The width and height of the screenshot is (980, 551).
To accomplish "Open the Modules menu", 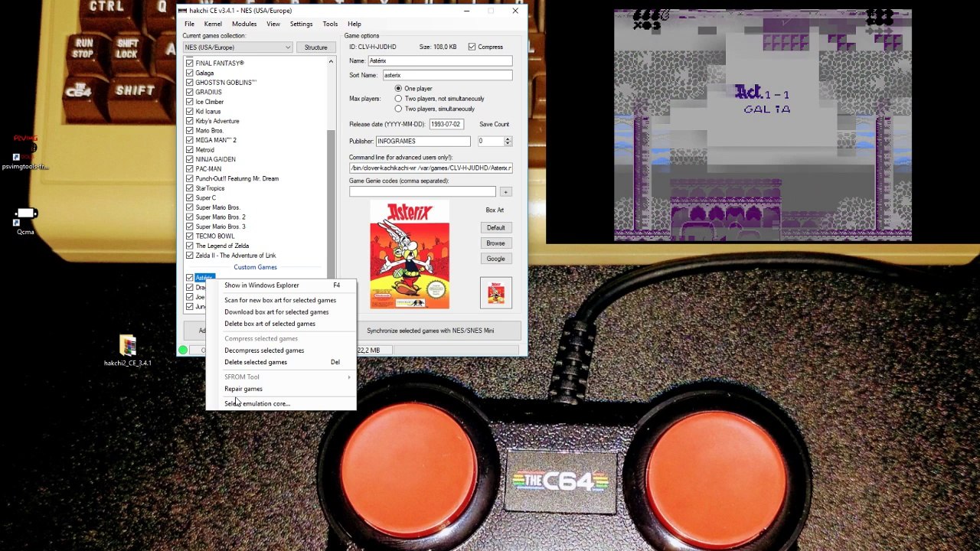I will [x=244, y=24].
